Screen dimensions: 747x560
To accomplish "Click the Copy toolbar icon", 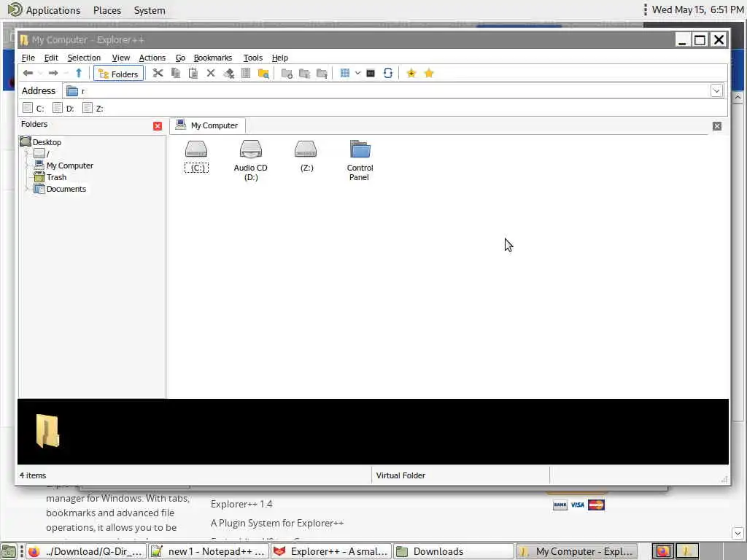I will coord(176,73).
